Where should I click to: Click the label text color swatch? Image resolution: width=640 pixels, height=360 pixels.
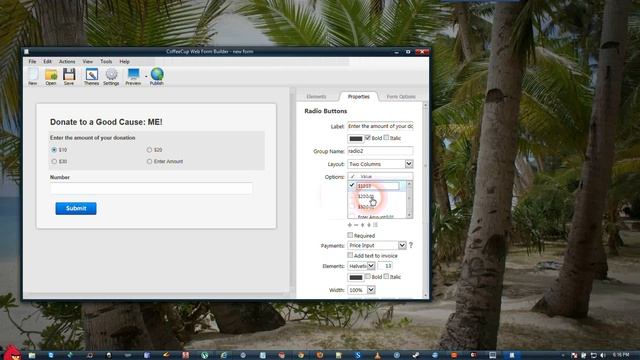click(x=356, y=138)
